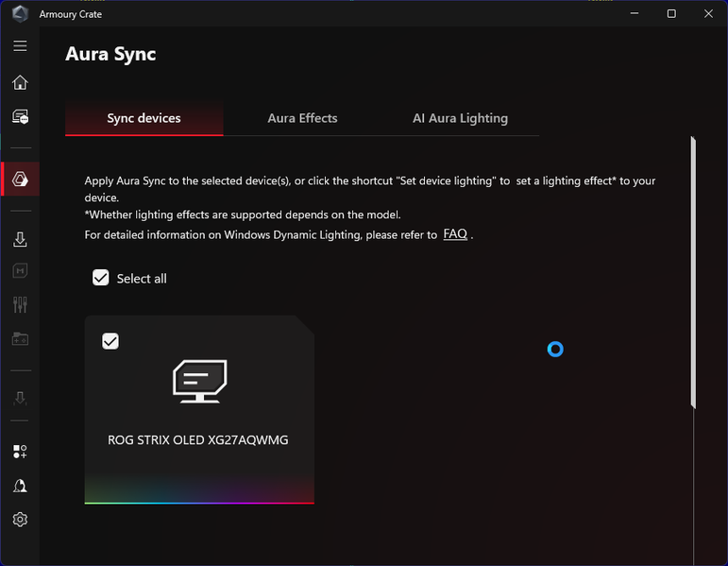Close the Armoury Crate window
Screen dimensions: 728x566
click(x=708, y=13)
